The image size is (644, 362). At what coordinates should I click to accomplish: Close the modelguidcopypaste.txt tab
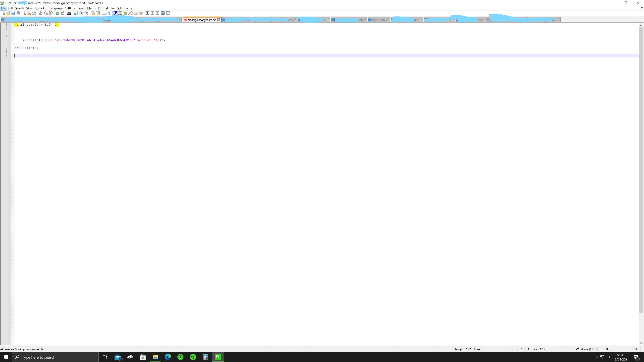(219, 19)
